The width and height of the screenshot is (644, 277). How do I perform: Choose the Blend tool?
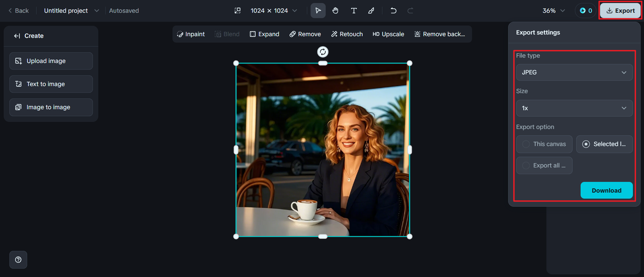pyautogui.click(x=227, y=34)
